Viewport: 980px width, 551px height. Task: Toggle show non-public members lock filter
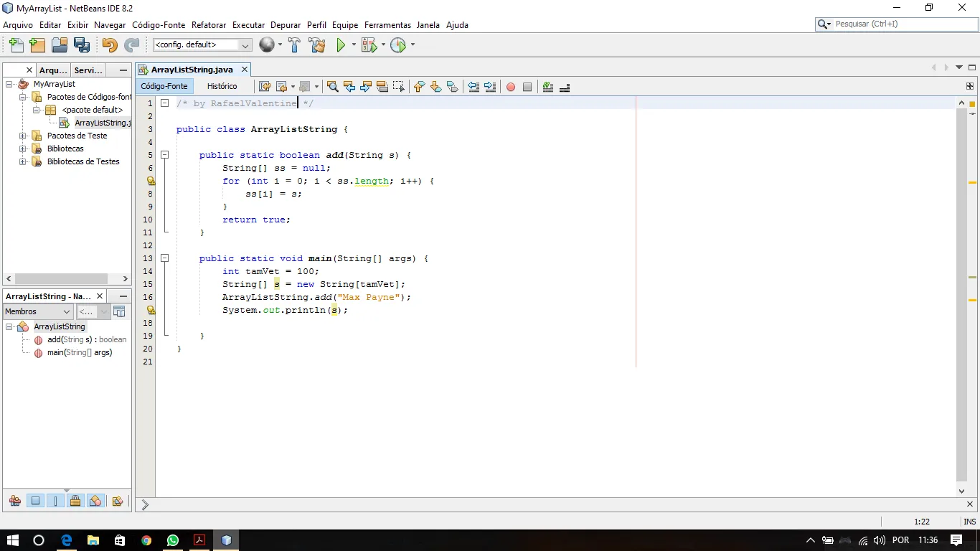click(x=75, y=501)
